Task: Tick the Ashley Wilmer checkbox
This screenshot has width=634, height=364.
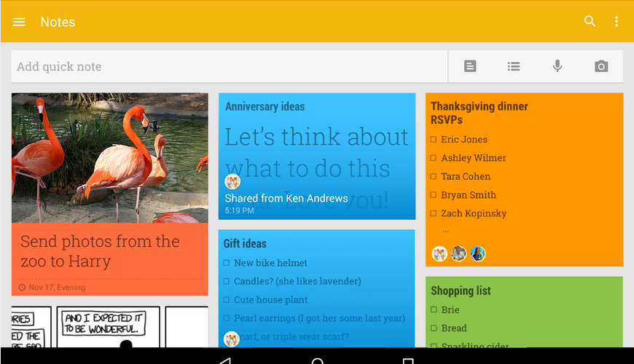Action: [x=433, y=158]
